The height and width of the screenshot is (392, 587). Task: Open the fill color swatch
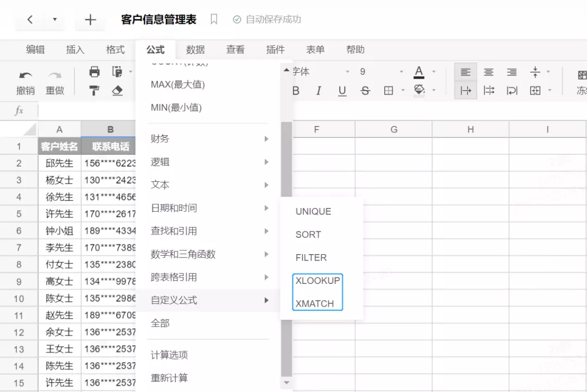pyautogui.click(x=419, y=91)
